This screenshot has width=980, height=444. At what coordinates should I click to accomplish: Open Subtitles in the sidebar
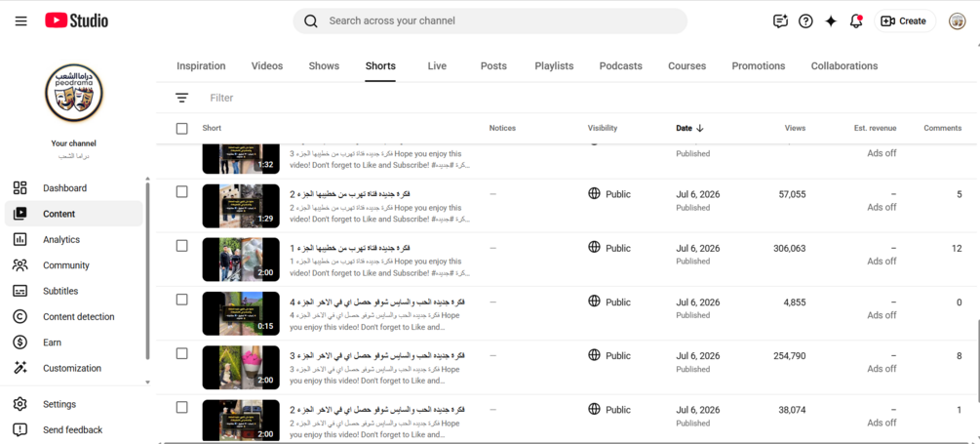[74, 291]
